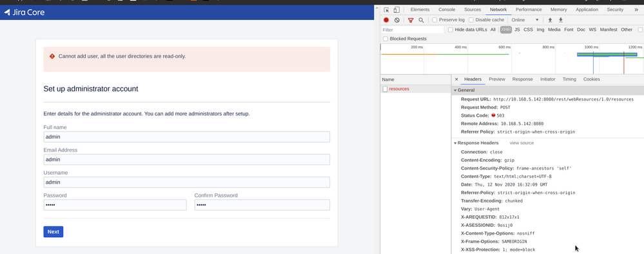Screen dimensions: 644x254
Task: Click the network Filter text box
Action: [413, 30]
